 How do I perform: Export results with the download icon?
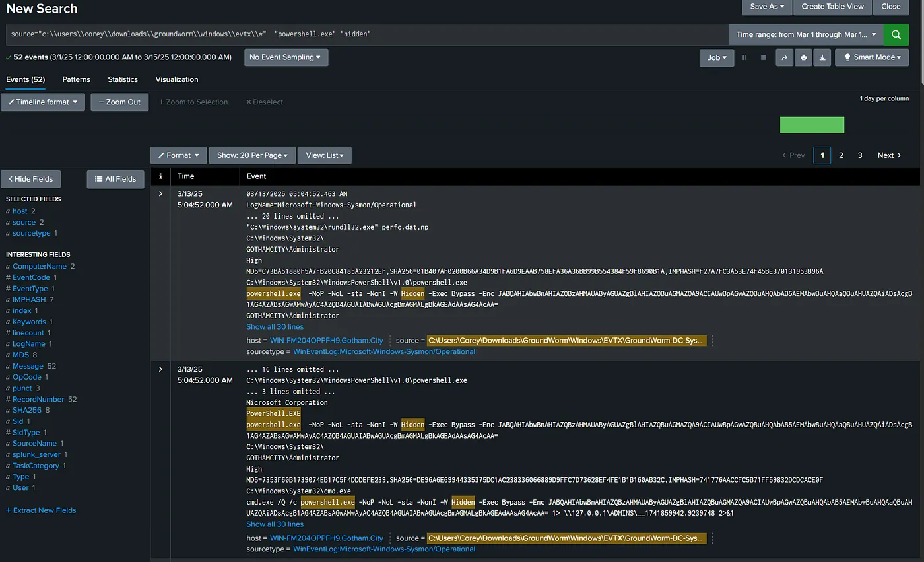pos(822,57)
